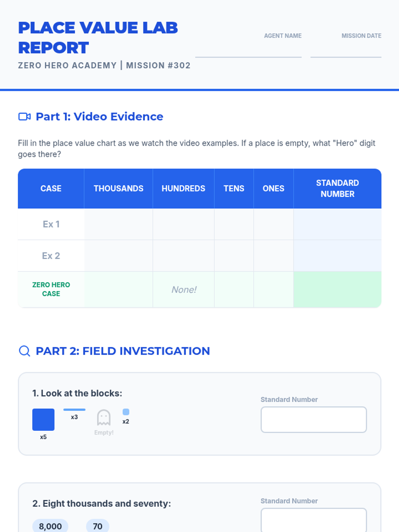Click the Zero Hero Case hundreds cell reading None!
399x532 pixels.
[x=184, y=290]
